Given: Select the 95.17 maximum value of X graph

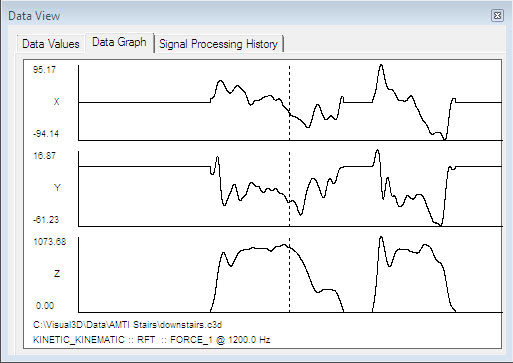Looking at the screenshot, I should (x=44, y=70).
